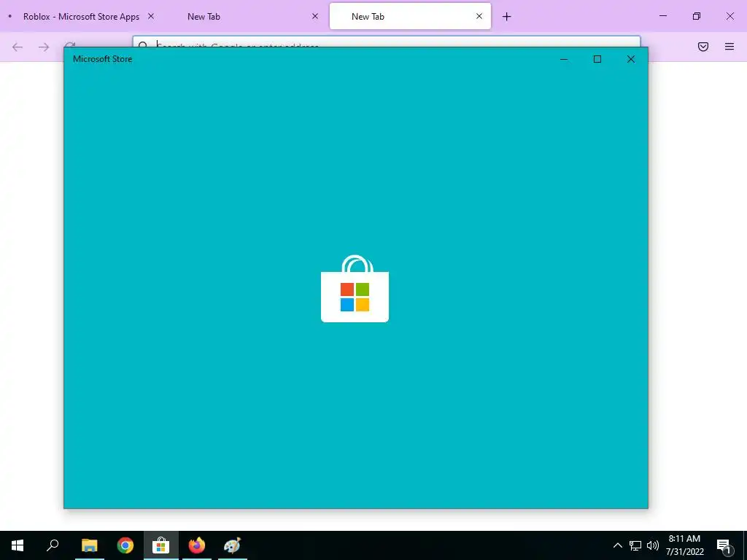Close the Roblox - Microsoft Store Apps tab
The height and width of the screenshot is (560, 747).
click(151, 16)
